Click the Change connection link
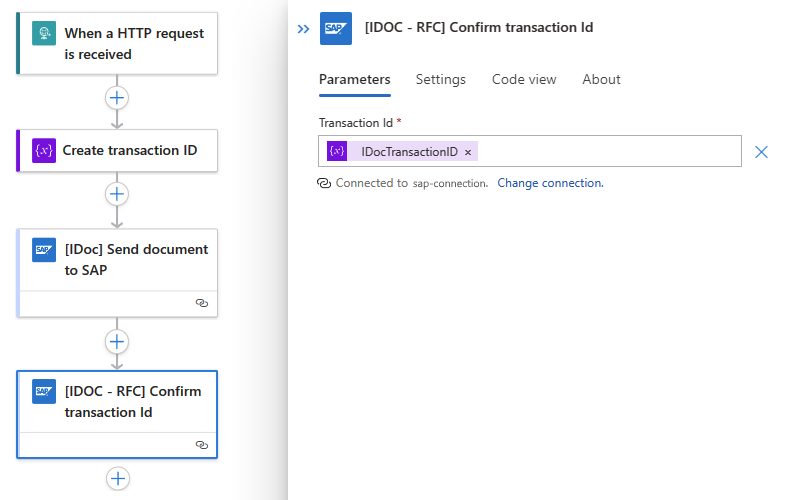800x500 pixels. point(550,184)
